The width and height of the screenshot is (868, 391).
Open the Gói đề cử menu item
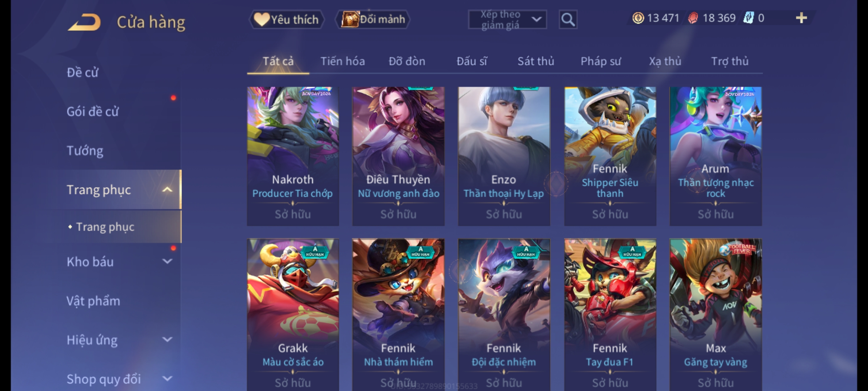93,112
